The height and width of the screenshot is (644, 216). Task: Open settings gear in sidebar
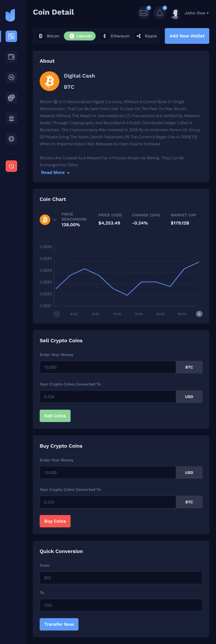(x=11, y=139)
